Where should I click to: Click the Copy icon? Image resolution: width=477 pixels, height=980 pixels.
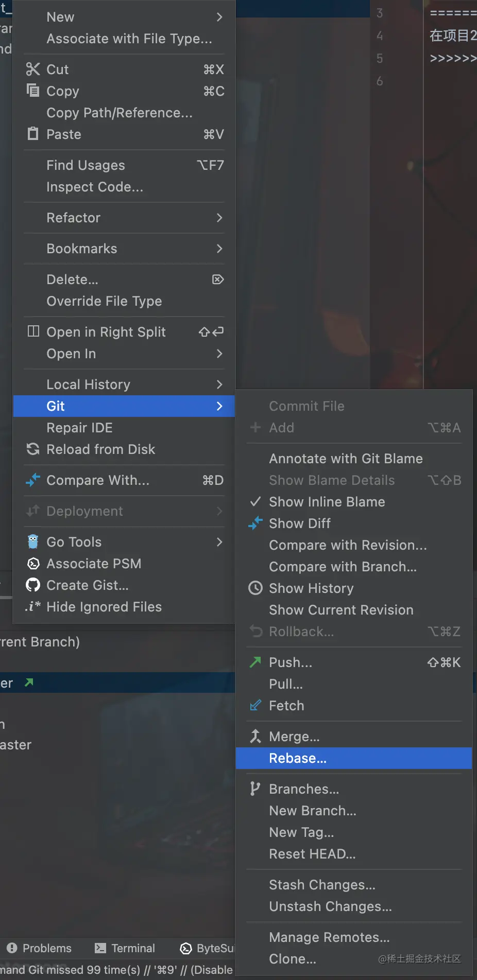[33, 91]
